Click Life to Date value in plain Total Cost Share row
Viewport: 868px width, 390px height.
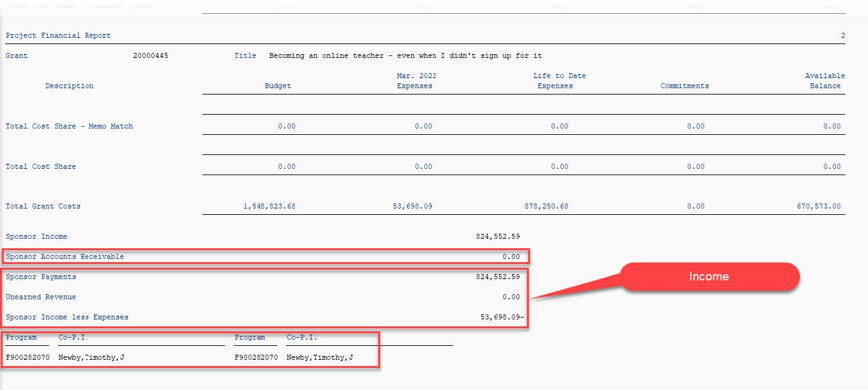[x=560, y=166]
